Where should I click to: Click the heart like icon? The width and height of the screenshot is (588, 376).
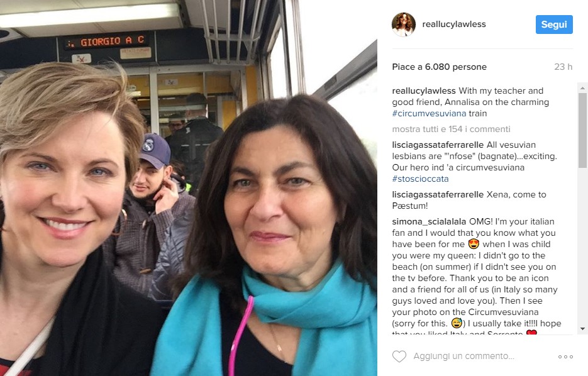399,356
